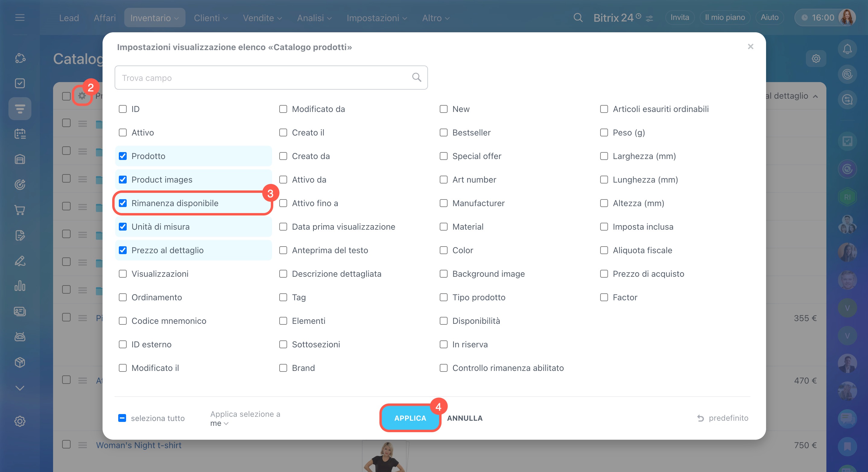Viewport: 868px width, 472px height.
Task: Expand the Impostazioni menu
Action: point(377,18)
